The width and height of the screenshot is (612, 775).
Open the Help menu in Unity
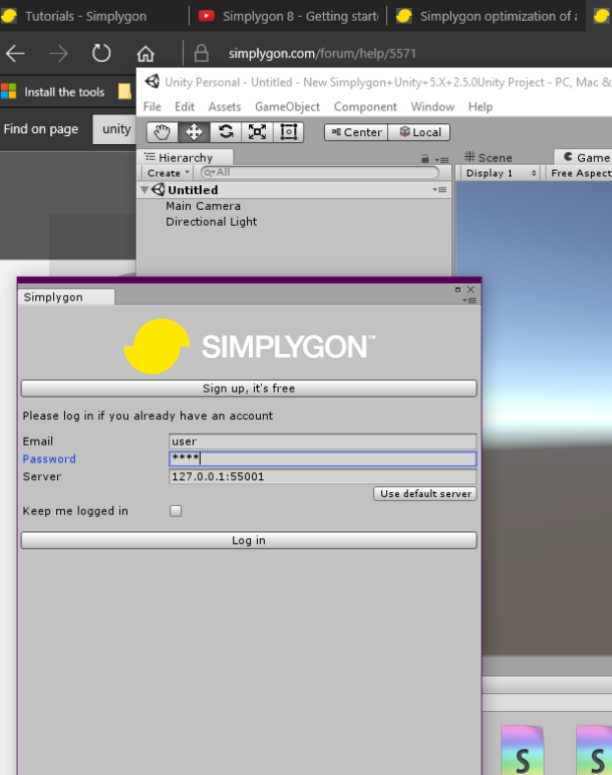(x=481, y=107)
